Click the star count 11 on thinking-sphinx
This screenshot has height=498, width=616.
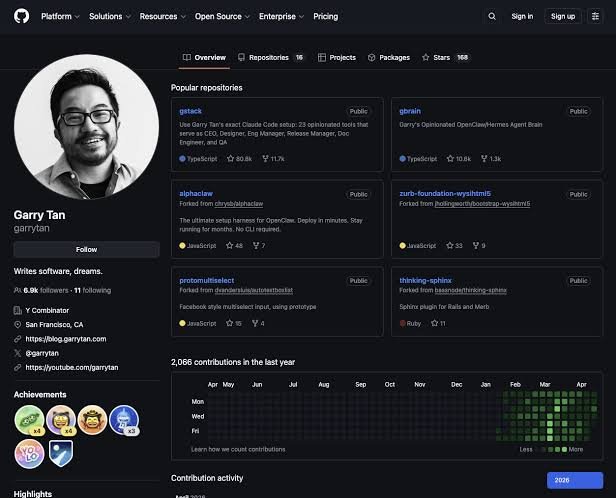438,323
